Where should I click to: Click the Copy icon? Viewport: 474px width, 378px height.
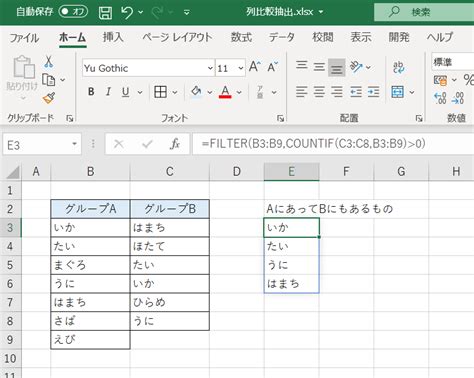[x=49, y=80]
